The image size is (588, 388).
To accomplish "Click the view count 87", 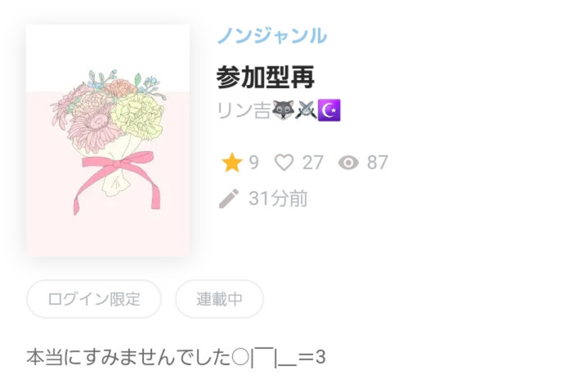I will click(377, 163).
